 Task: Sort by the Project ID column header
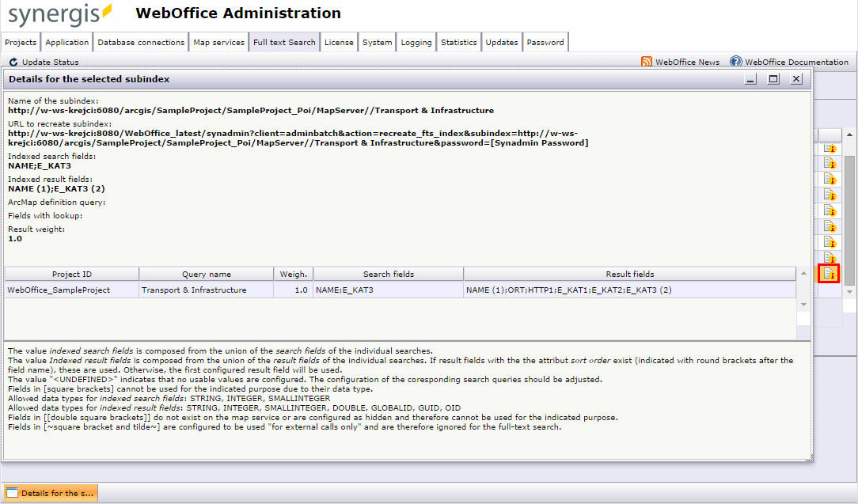tap(70, 274)
